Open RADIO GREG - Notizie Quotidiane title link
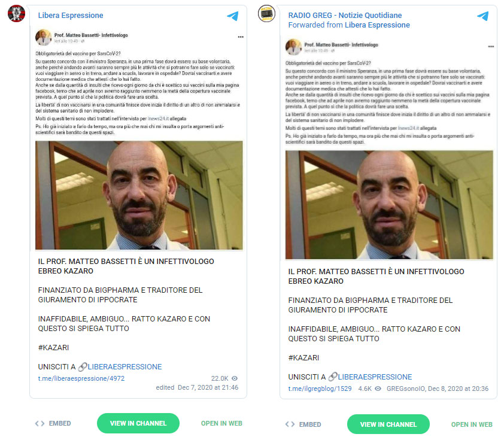The height and width of the screenshot is (443, 504). click(x=345, y=16)
